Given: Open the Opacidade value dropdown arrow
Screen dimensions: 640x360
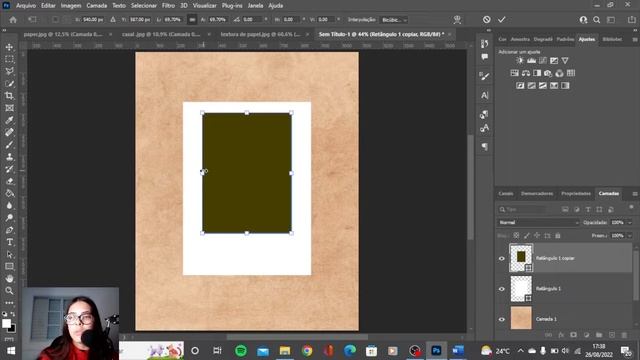Looking at the screenshot, I should [x=630, y=222].
